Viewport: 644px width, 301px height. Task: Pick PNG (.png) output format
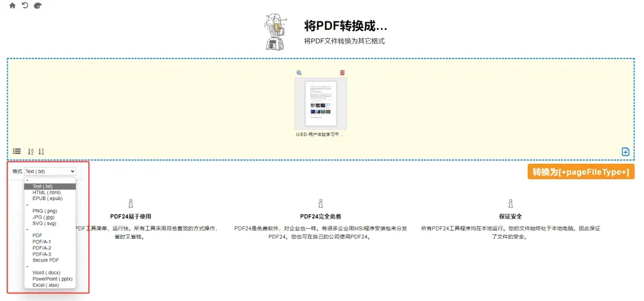tap(49, 211)
